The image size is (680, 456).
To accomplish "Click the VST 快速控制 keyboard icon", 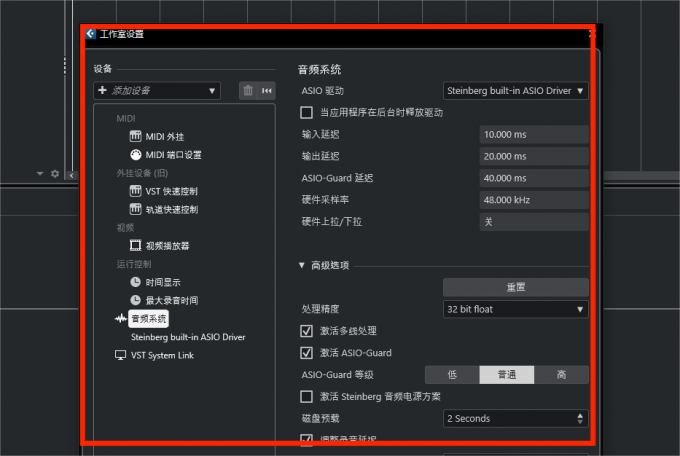I will coord(136,191).
